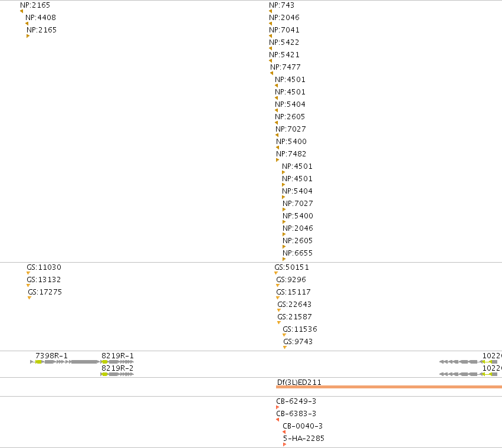Open details for NP:7477
The height and width of the screenshot is (448, 502).
coord(286,67)
